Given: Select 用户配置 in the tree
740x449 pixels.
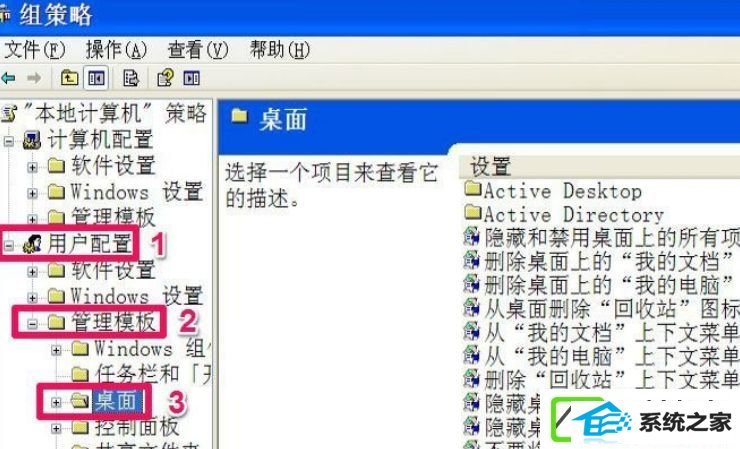Looking at the screenshot, I should pos(89,244).
